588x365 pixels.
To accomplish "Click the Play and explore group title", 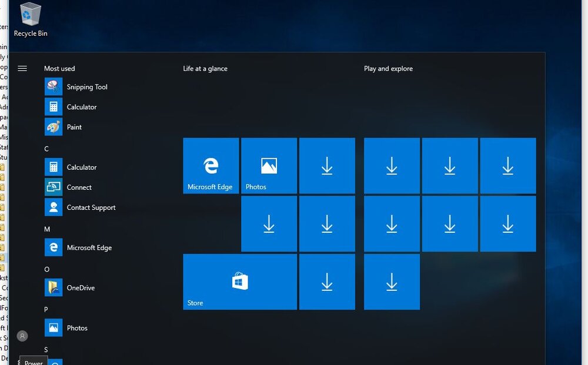I will [388, 69].
